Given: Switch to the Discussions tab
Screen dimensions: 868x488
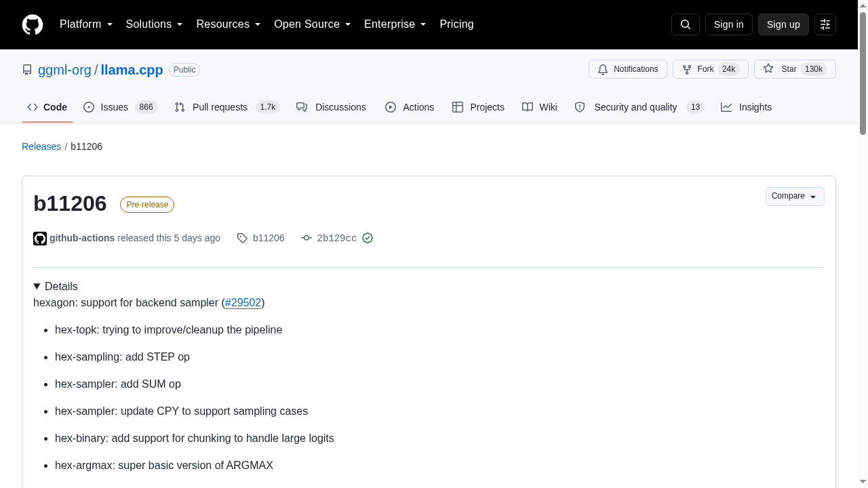Looking at the screenshot, I should (331, 107).
